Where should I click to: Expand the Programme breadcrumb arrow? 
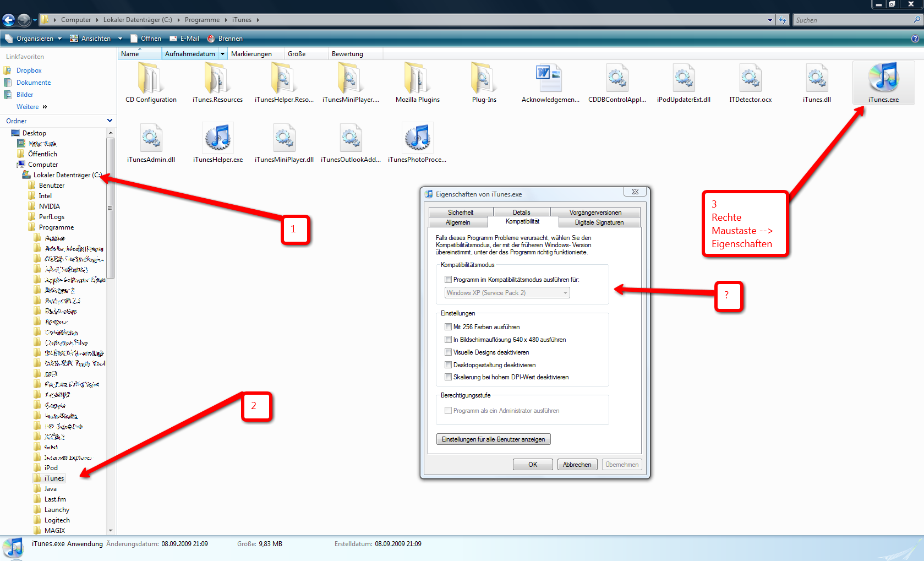(225, 20)
